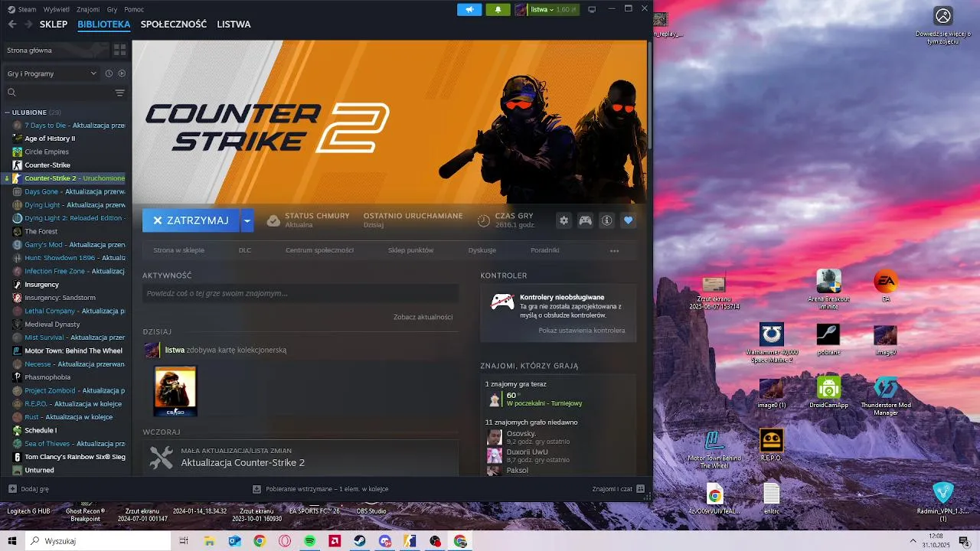Open the DLC tab link
This screenshot has width=980, height=551.
(x=245, y=250)
